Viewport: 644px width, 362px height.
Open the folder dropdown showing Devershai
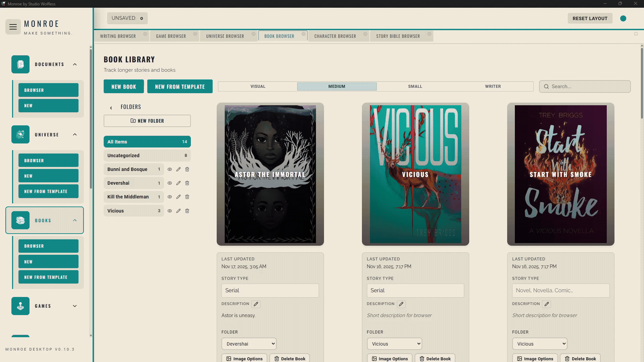click(249, 344)
